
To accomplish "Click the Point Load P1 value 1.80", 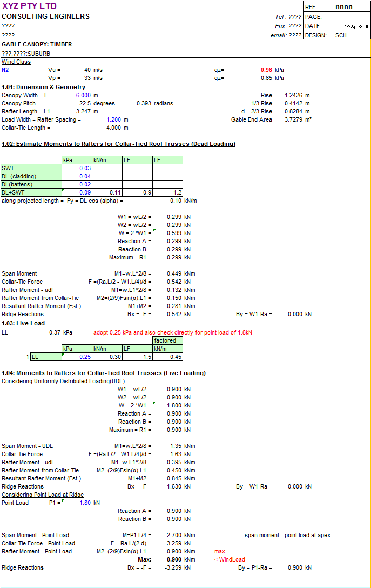I will [85, 503].
